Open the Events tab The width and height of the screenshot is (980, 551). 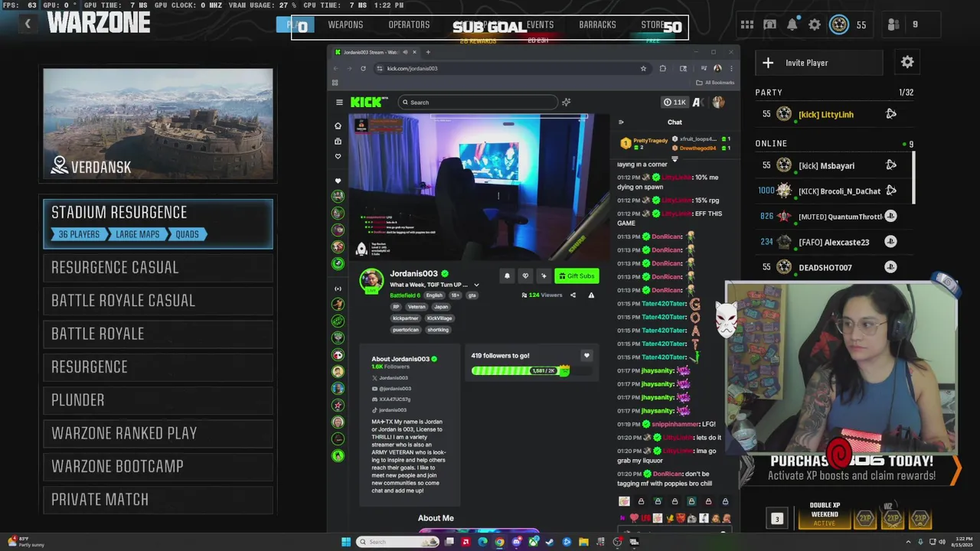point(540,24)
